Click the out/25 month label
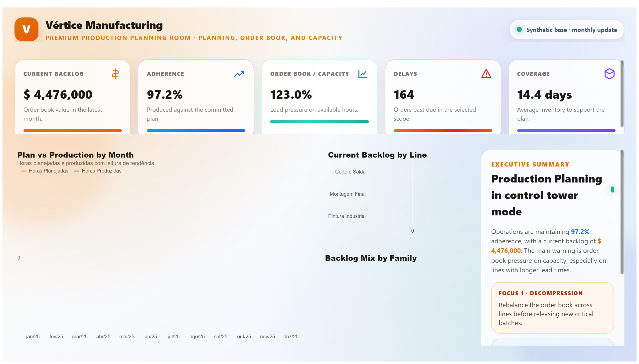Image resolution: width=639 pixels, height=364 pixels. click(x=244, y=337)
